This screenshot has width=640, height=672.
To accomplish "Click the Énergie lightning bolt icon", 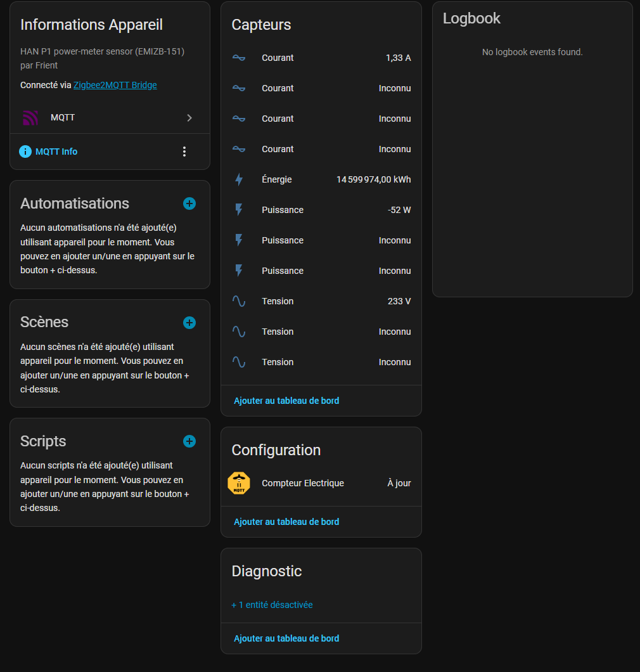I will (239, 179).
